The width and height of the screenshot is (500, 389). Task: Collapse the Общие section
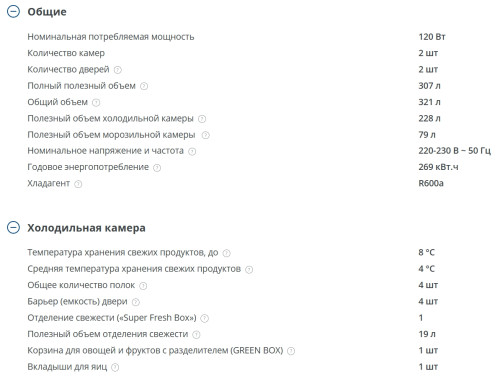pyautogui.click(x=13, y=12)
